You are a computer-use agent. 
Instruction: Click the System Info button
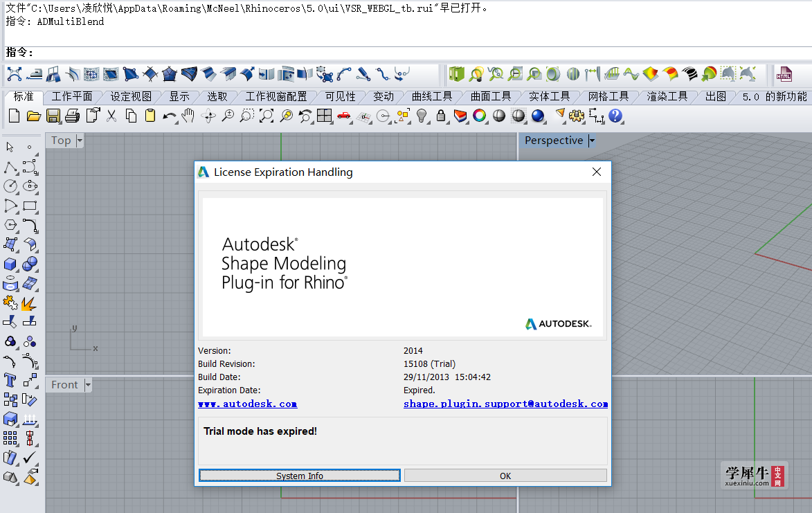point(299,476)
